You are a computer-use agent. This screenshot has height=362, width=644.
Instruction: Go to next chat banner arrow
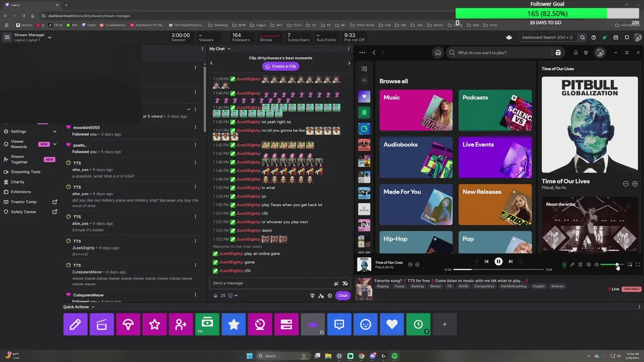coord(349,63)
